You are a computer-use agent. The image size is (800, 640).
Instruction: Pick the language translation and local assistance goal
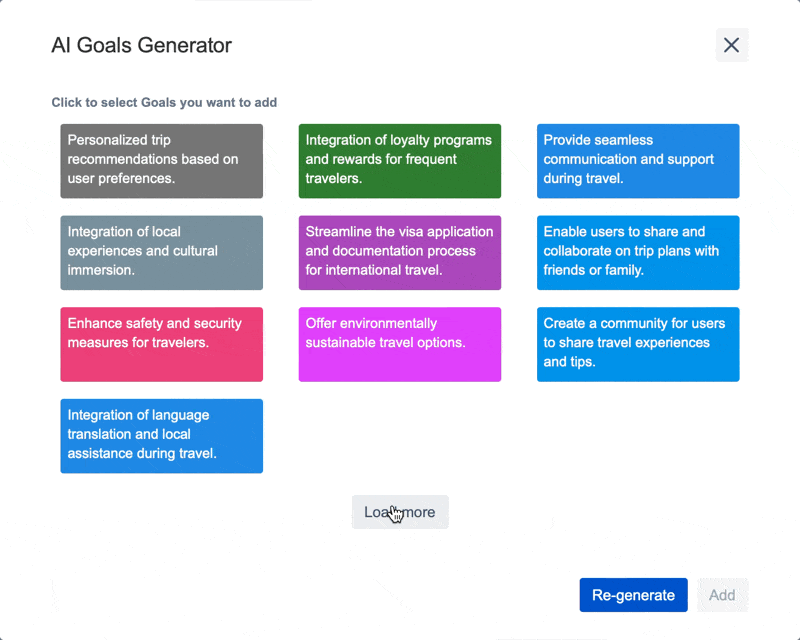tap(161, 436)
